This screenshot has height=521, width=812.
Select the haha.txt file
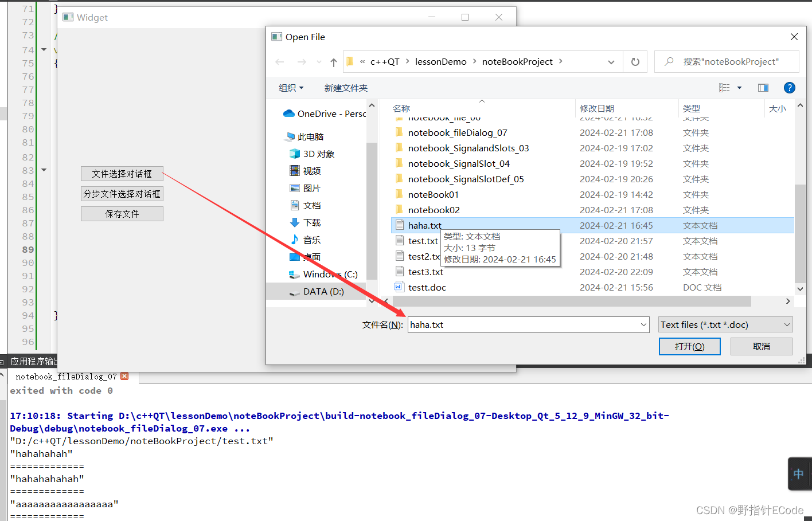[592, 225]
